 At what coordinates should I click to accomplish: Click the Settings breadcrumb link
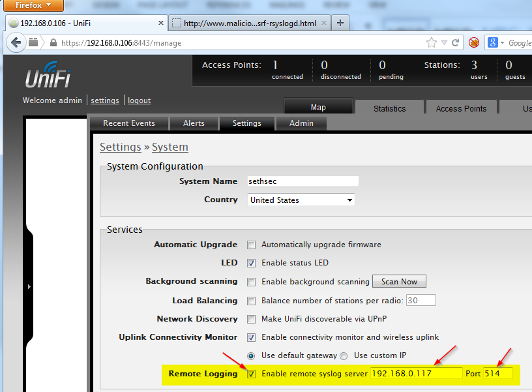tap(121, 147)
